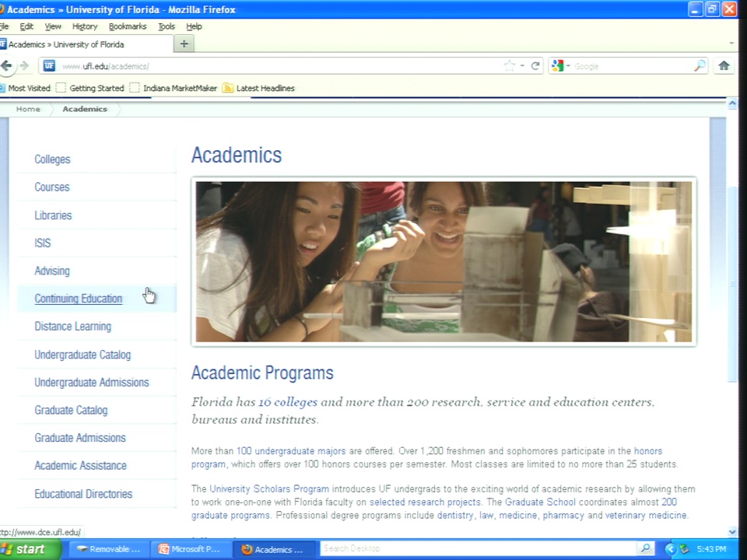Screen dimensions: 747x560
Task: Open the Most Visited bookmarks folder
Action: point(25,88)
